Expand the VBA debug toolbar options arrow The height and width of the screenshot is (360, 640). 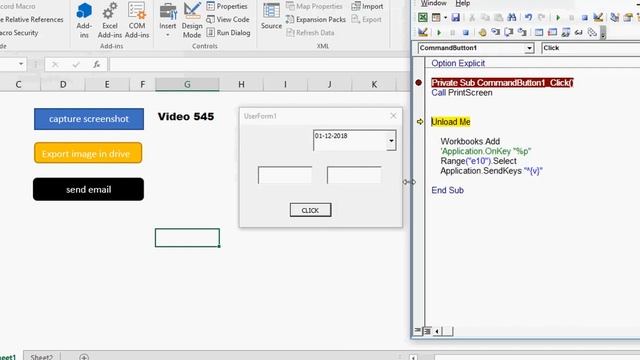tap(603, 33)
